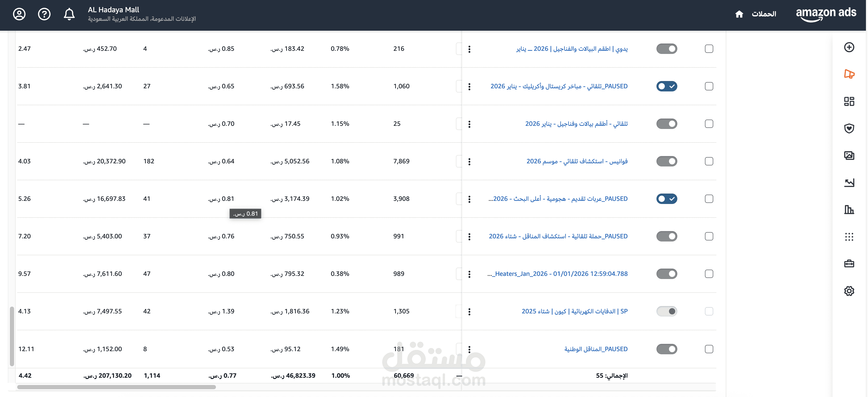Click the create plus icon in sidebar

coord(849,47)
